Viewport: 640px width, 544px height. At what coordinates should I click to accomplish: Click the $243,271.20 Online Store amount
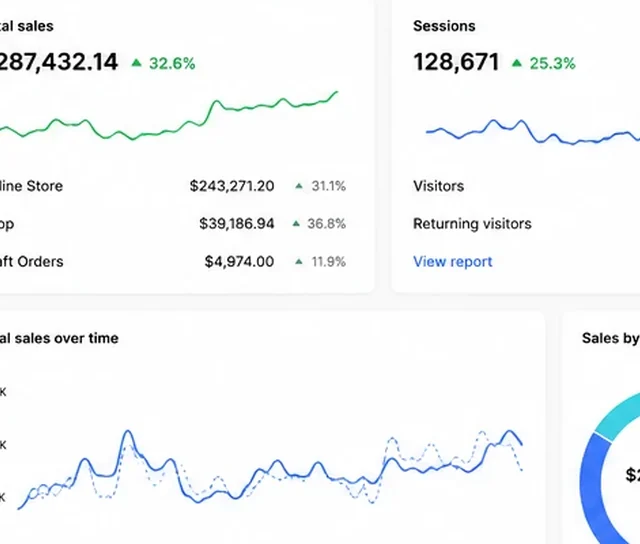[x=232, y=186]
